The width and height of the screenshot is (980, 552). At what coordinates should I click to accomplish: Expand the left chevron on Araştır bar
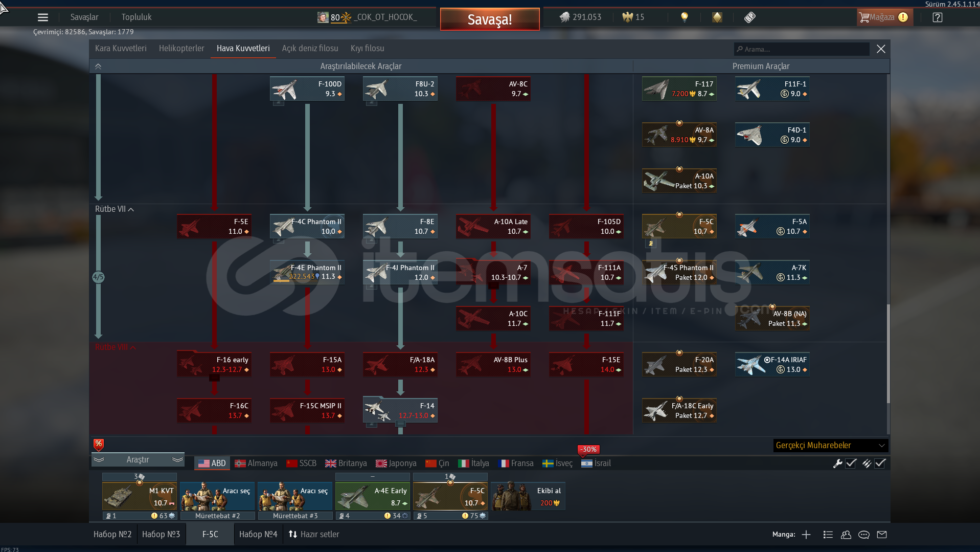99,460
